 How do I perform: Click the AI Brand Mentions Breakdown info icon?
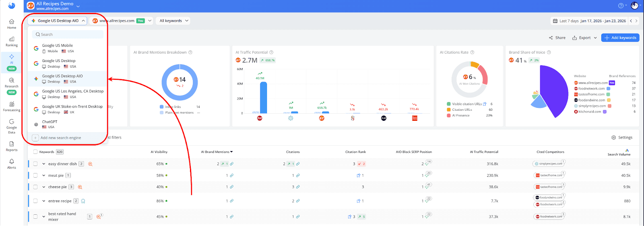click(190, 52)
